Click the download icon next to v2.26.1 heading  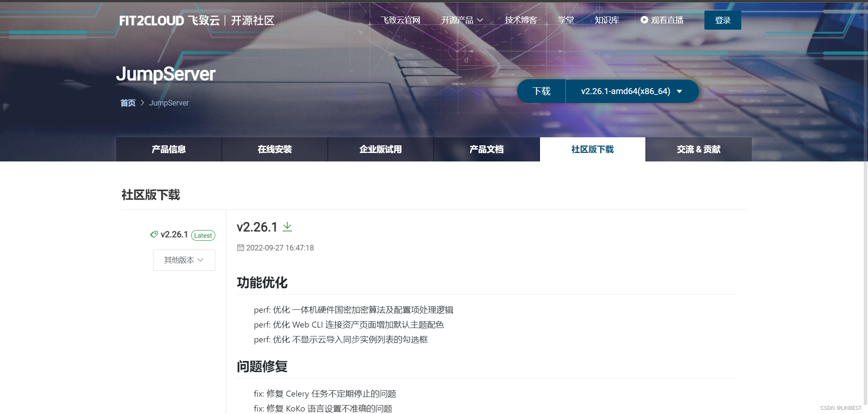(x=288, y=227)
